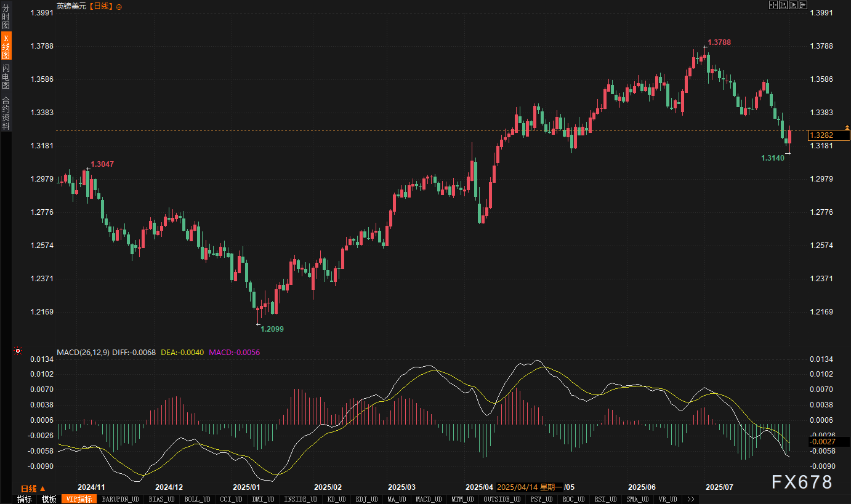The height and width of the screenshot is (504, 851).
Task: Click the orange circle icon beside 【日线】
Action: (119, 6)
